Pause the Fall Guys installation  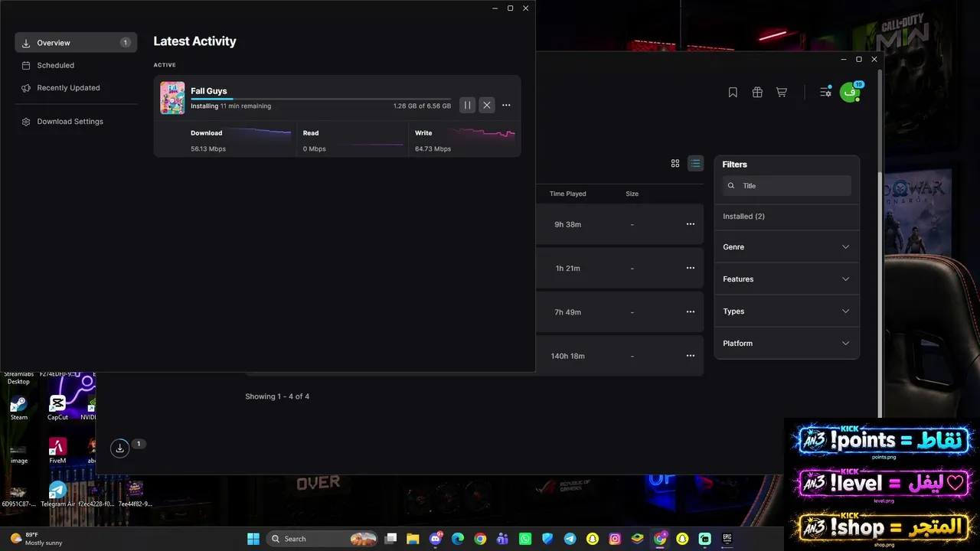click(x=467, y=105)
